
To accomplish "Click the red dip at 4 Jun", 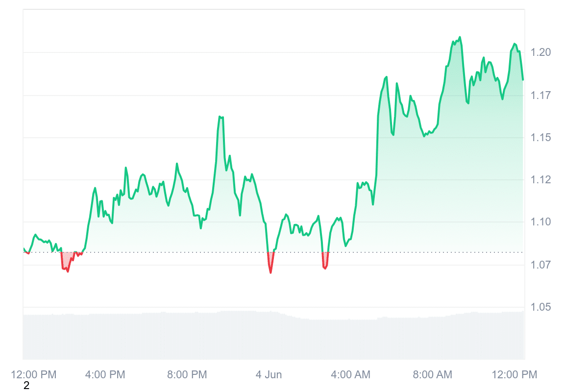I will click(270, 265).
